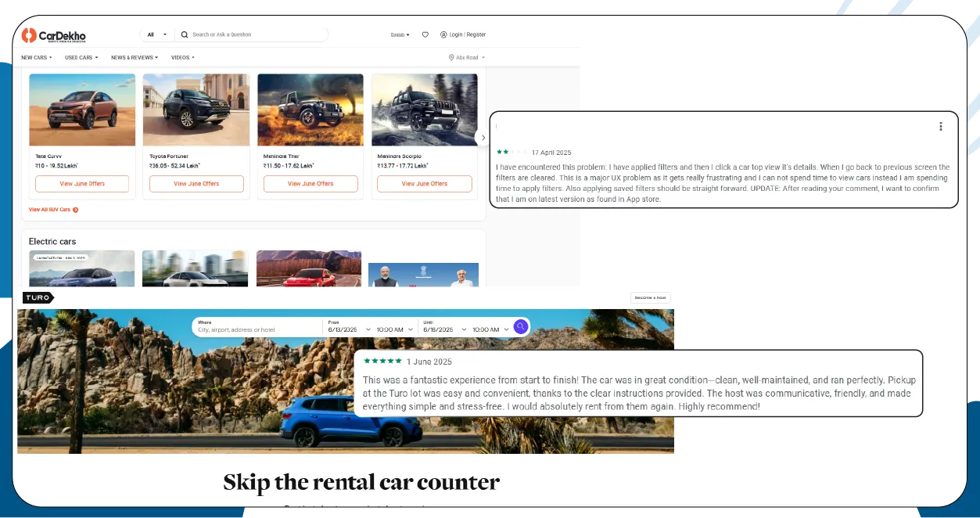
Task: Click View June Offers for Tata Curvv
Action: point(81,184)
